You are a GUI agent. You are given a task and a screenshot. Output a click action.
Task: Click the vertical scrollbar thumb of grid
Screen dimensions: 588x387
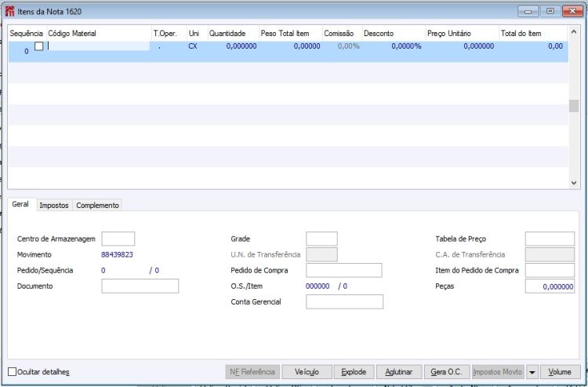click(573, 106)
